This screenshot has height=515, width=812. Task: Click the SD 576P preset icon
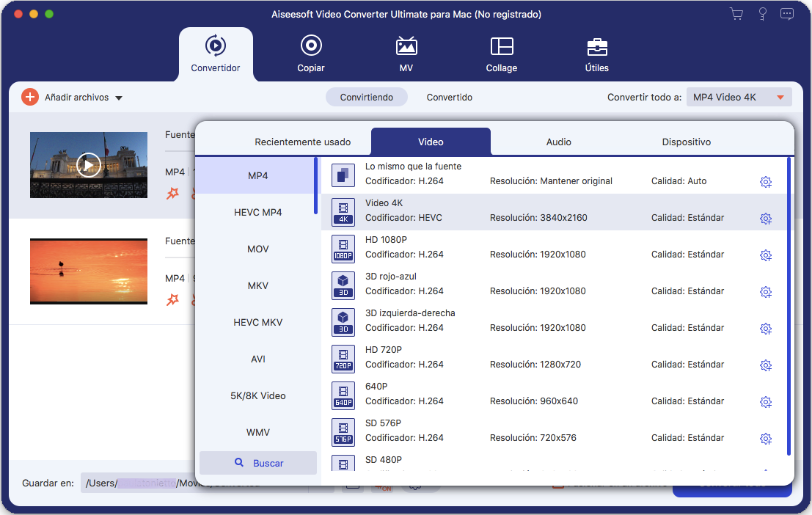coord(343,432)
